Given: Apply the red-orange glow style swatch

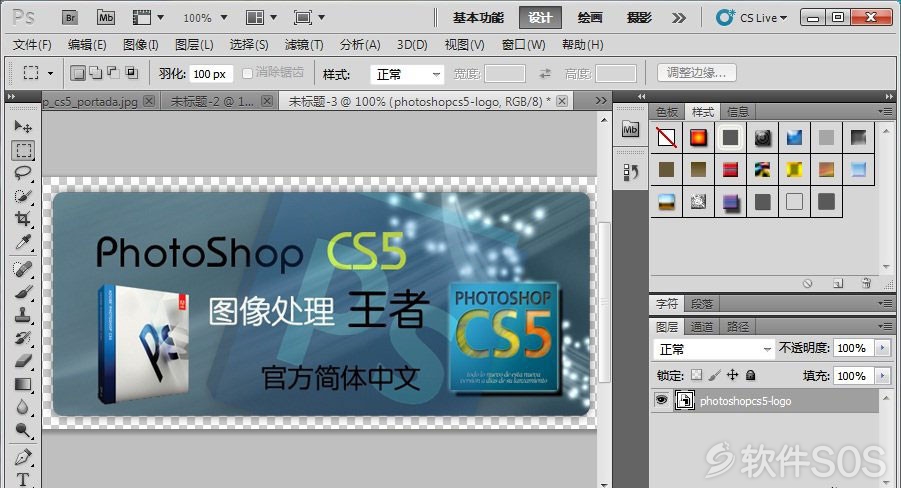Looking at the screenshot, I should [698, 137].
